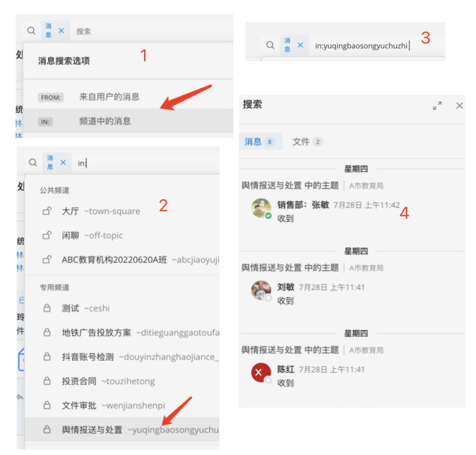Select the IN: 频道中的消息 option
This screenshot has width=476, height=455.
pos(128,121)
